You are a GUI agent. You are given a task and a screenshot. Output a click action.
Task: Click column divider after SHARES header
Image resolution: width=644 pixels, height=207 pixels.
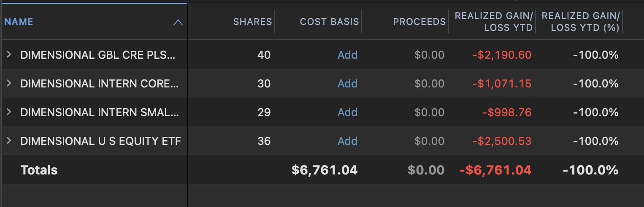[275, 22]
